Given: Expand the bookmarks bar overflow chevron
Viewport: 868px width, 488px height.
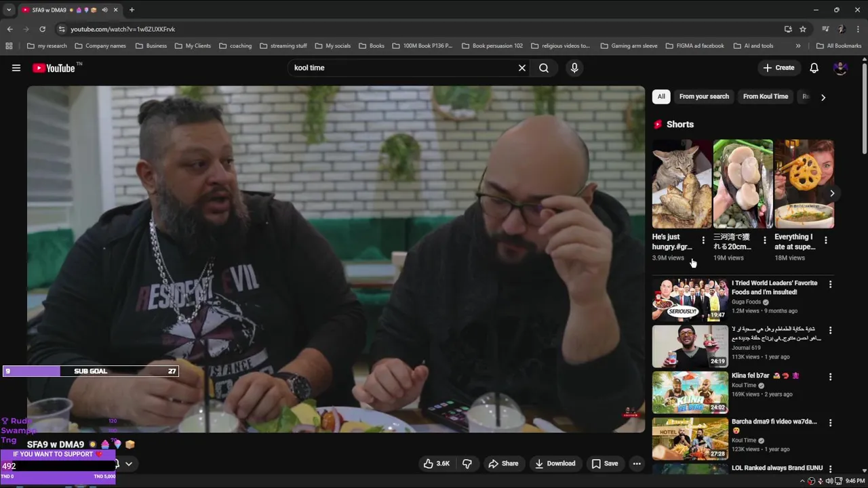Looking at the screenshot, I should point(798,46).
